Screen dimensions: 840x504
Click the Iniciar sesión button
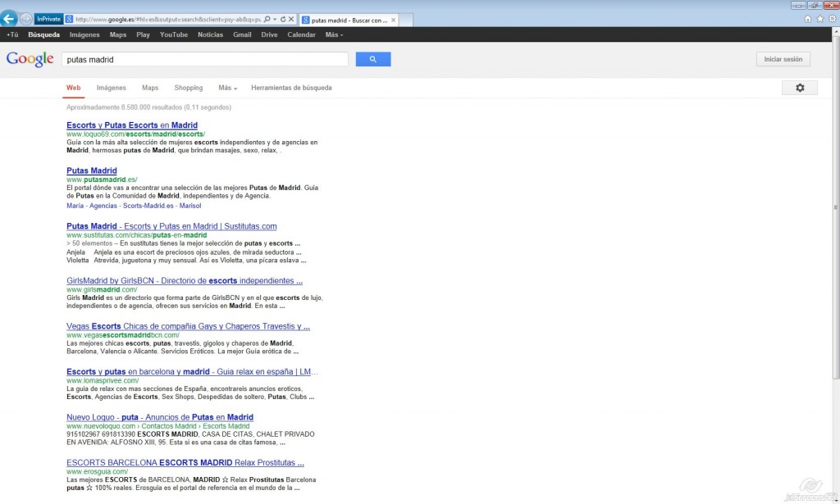point(783,59)
